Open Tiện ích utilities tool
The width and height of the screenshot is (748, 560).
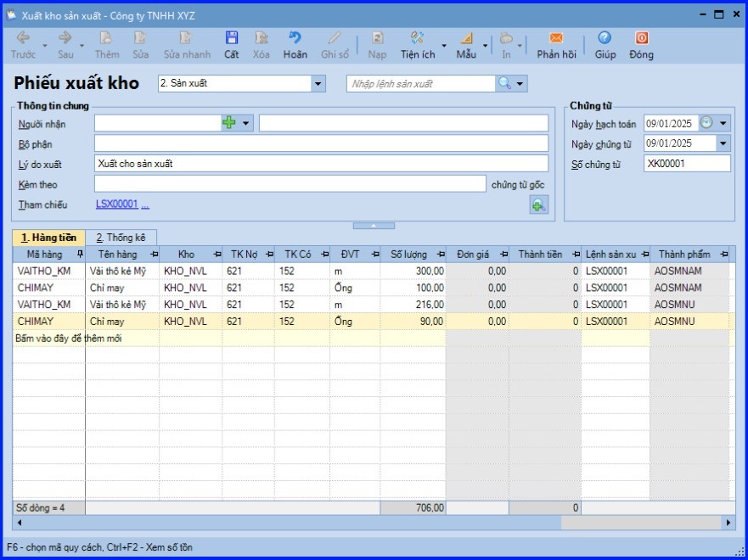tap(417, 38)
